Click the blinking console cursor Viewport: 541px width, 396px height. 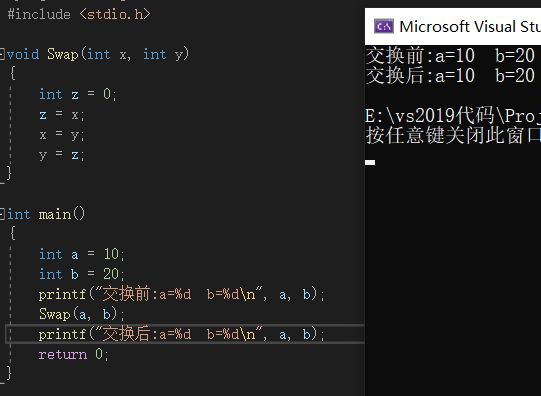point(370,162)
